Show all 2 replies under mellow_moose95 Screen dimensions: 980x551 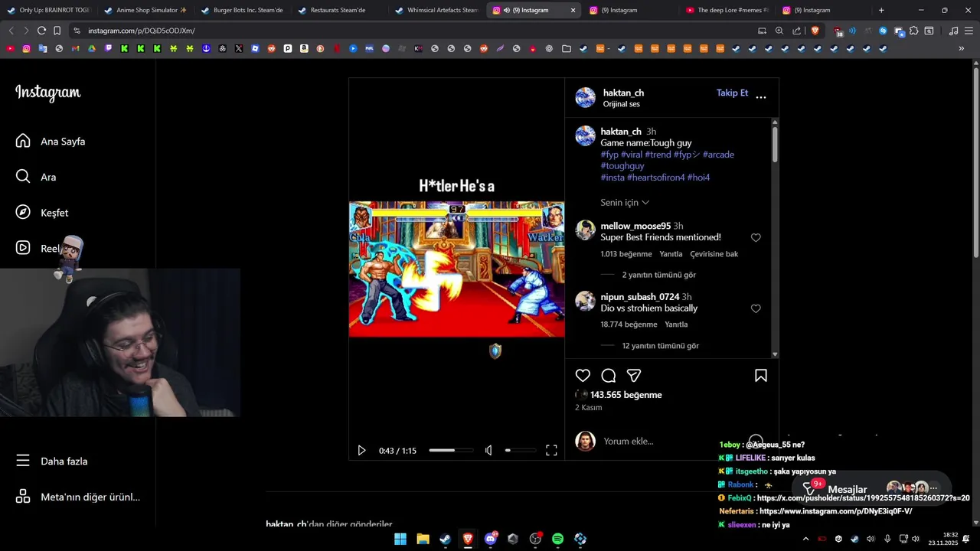(x=658, y=275)
